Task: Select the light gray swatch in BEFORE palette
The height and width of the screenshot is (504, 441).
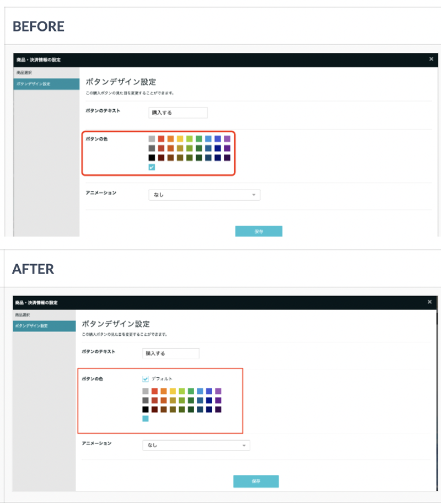Action: tap(152, 139)
